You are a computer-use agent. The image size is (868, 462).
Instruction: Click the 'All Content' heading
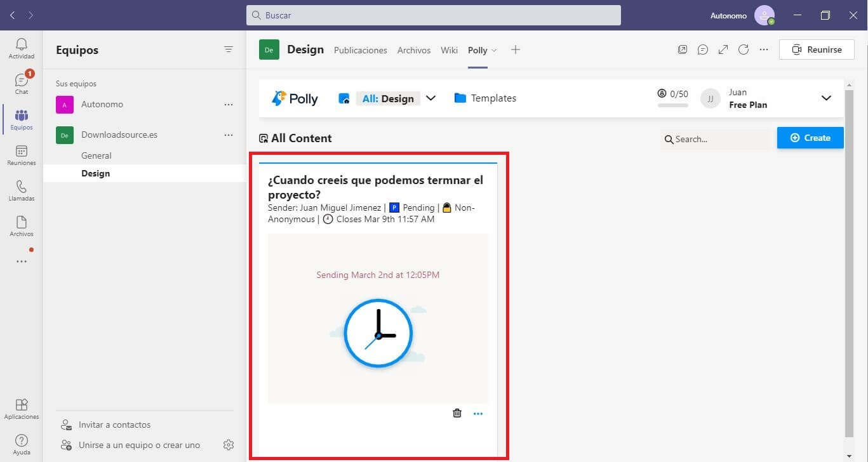(x=302, y=138)
